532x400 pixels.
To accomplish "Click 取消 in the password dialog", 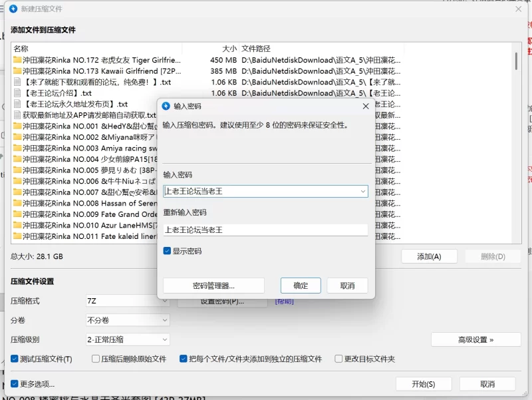I will click(x=347, y=286).
